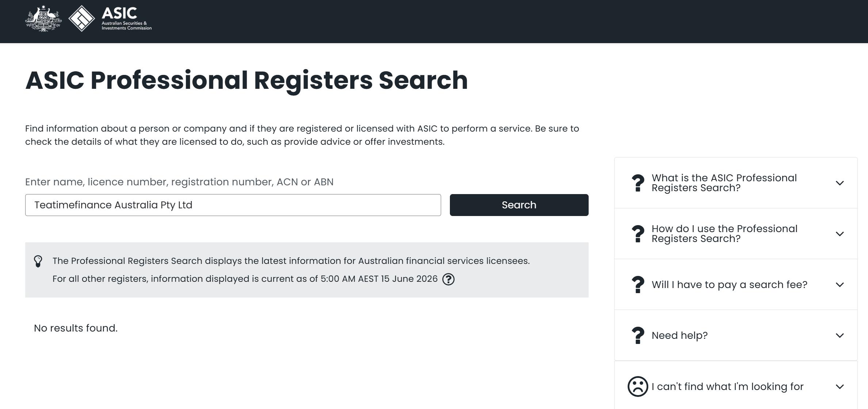This screenshot has height=409, width=868.
Task: Click the Search button
Action: click(519, 205)
